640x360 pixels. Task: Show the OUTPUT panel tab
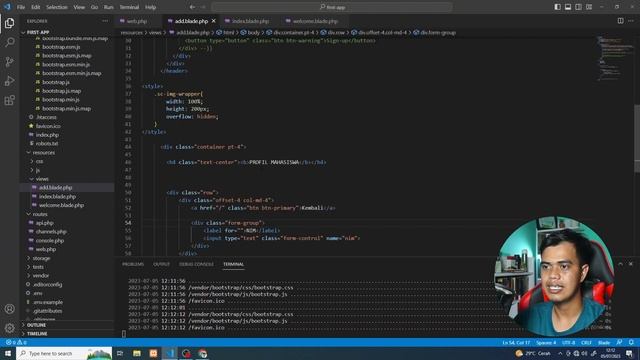(161, 264)
